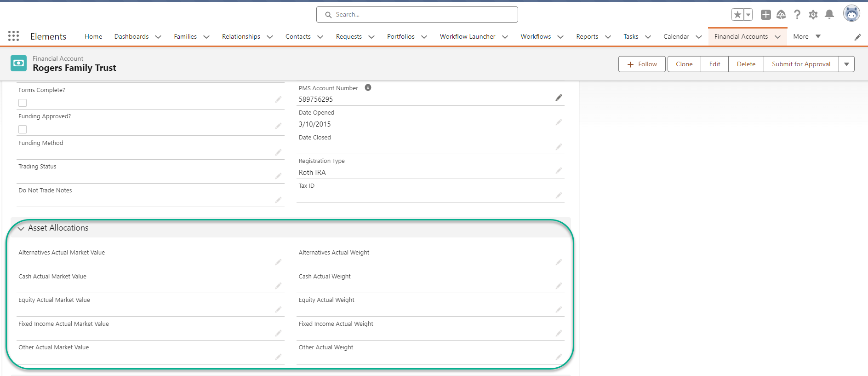Open the Help question mark icon
Viewport: 868px width, 376px height.
click(x=797, y=15)
